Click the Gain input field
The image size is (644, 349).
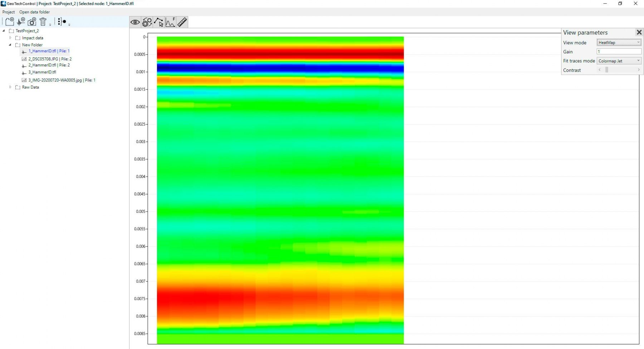click(619, 52)
